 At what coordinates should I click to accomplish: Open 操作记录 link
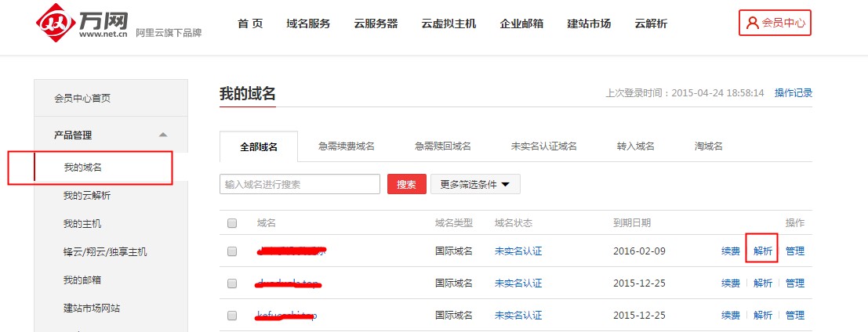click(x=794, y=93)
